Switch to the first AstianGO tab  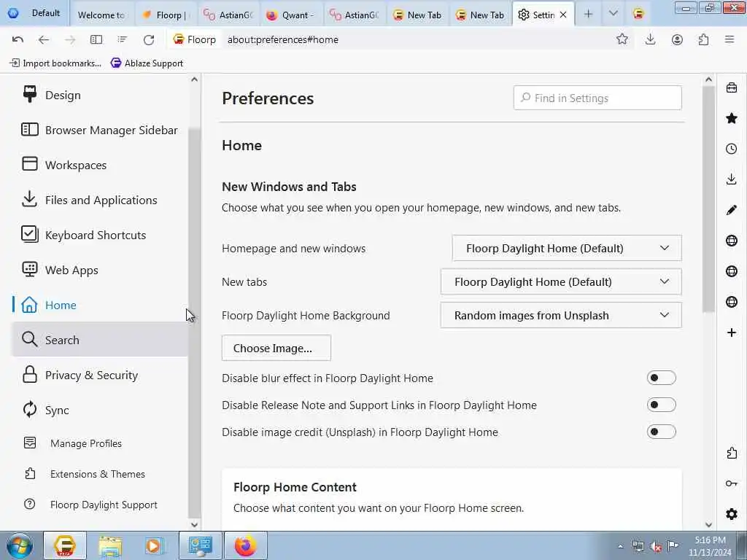coord(228,15)
